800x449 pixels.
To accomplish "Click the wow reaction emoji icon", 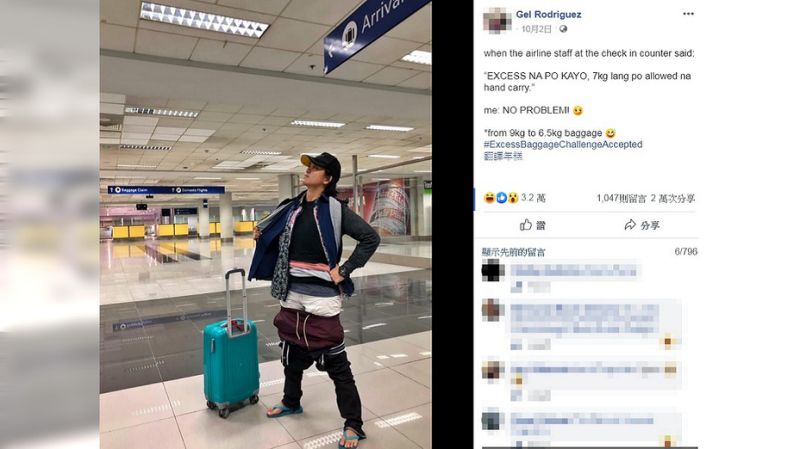I will click(x=513, y=198).
